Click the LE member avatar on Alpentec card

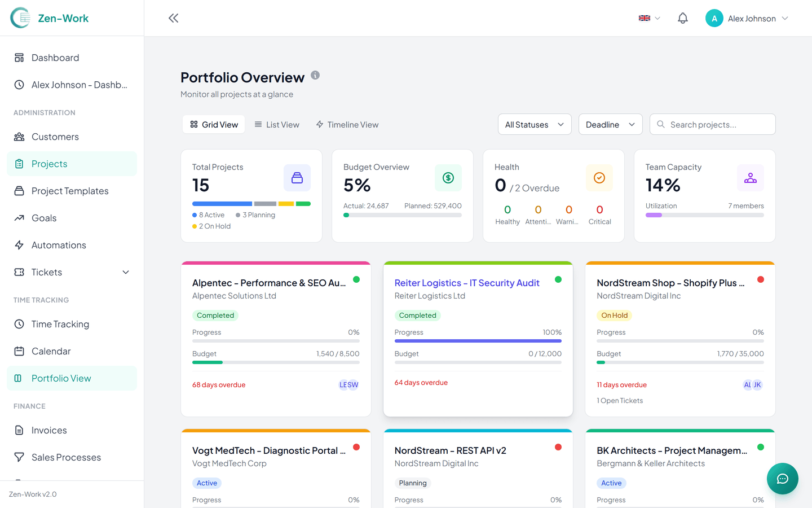pos(343,385)
